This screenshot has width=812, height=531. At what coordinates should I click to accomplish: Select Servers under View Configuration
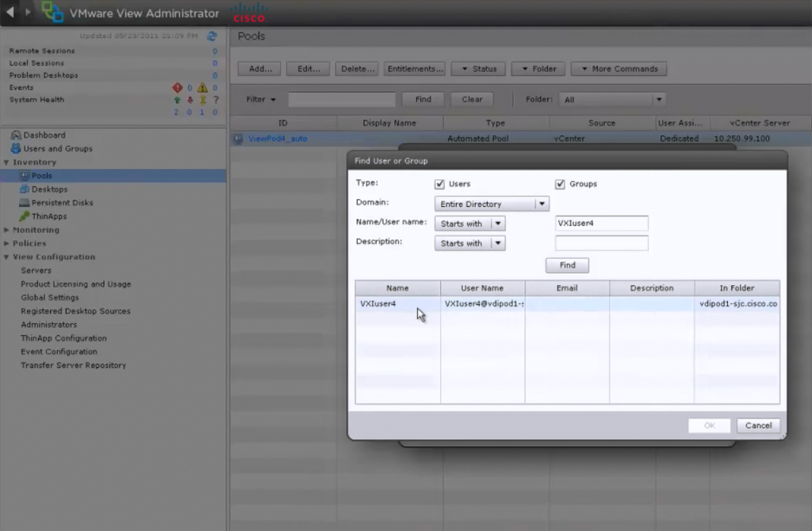36,270
